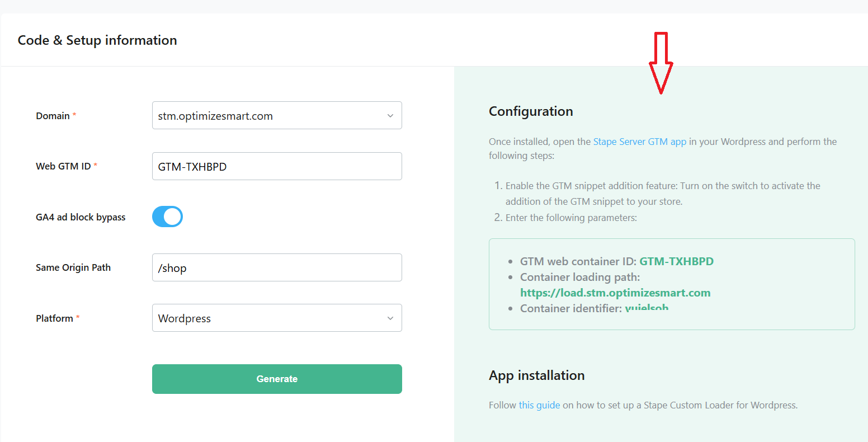
Task: Toggle the GA4 ad block bypass switch
Action: (167, 217)
